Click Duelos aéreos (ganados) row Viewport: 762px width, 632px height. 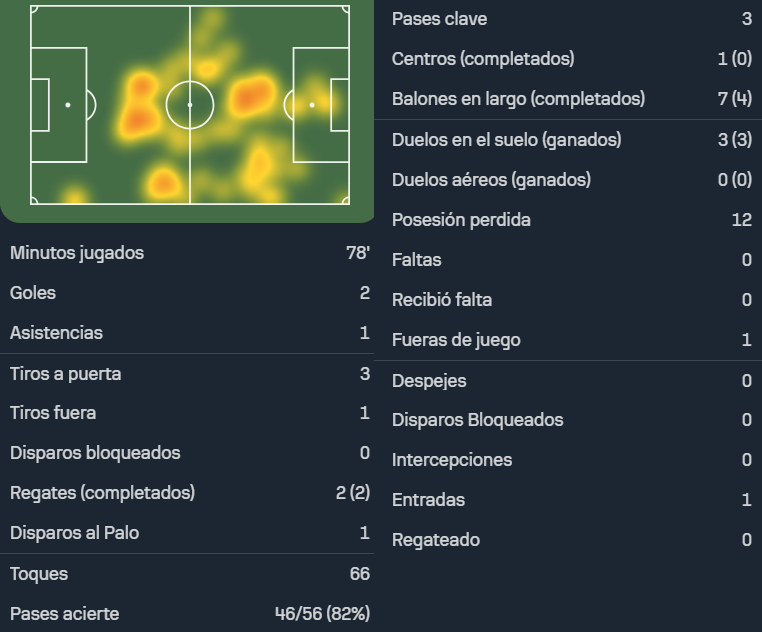pos(568,180)
